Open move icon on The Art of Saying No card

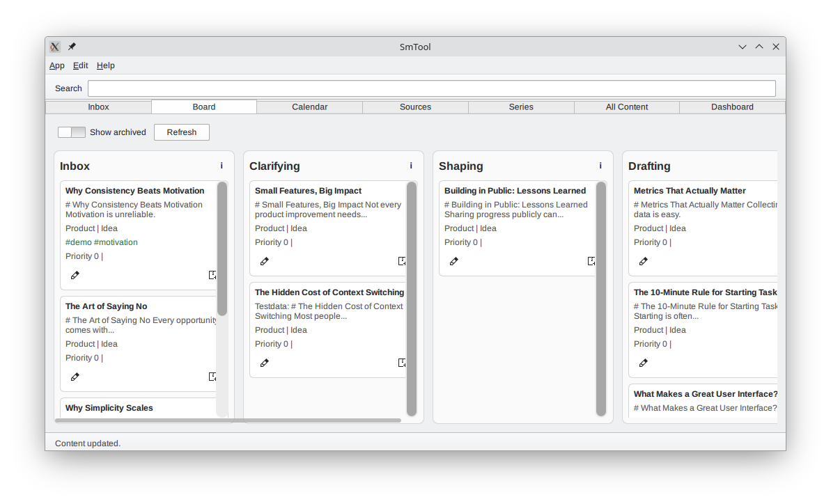point(212,377)
